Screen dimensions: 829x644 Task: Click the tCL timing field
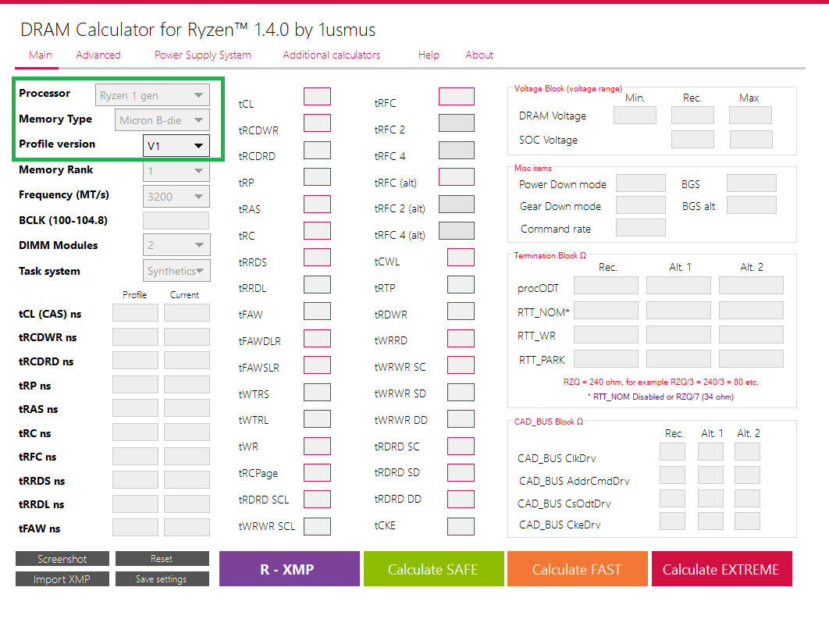317,97
